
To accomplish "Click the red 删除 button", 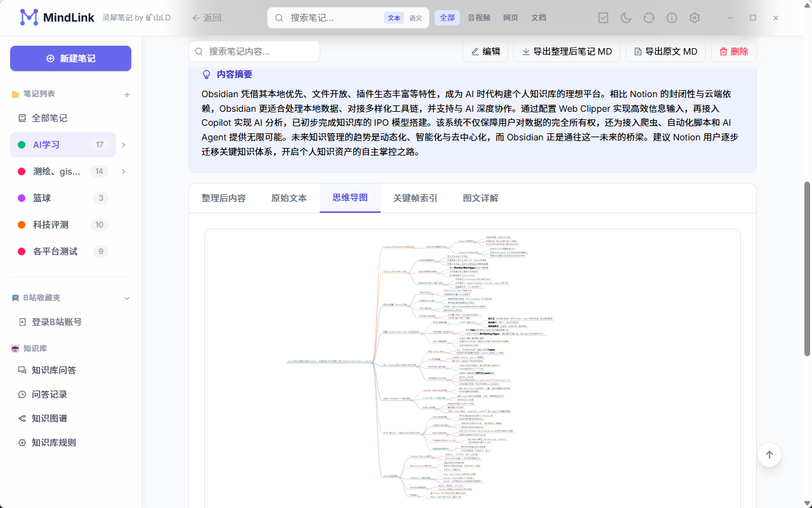I will [734, 51].
